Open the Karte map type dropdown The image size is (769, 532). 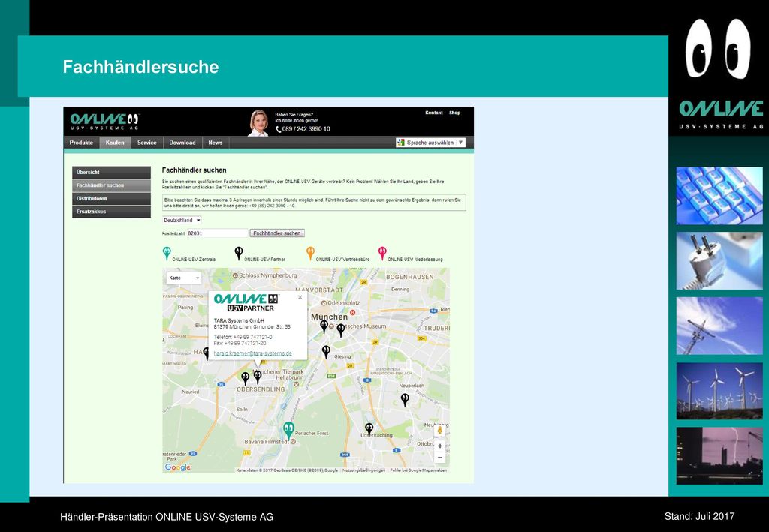point(184,278)
